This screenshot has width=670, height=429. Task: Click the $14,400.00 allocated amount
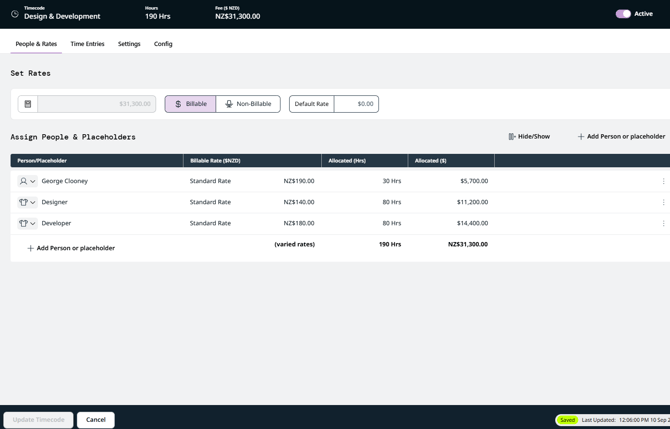click(x=472, y=223)
